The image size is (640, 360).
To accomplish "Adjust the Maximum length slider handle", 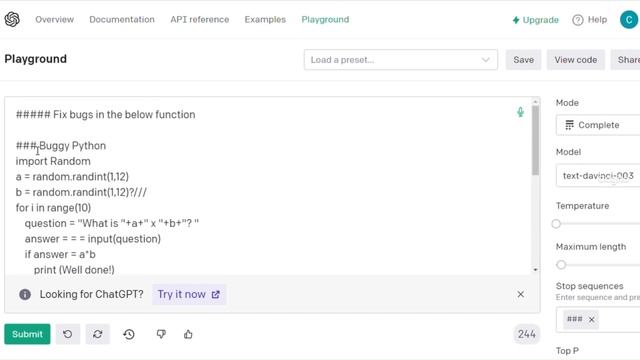I will (x=561, y=265).
